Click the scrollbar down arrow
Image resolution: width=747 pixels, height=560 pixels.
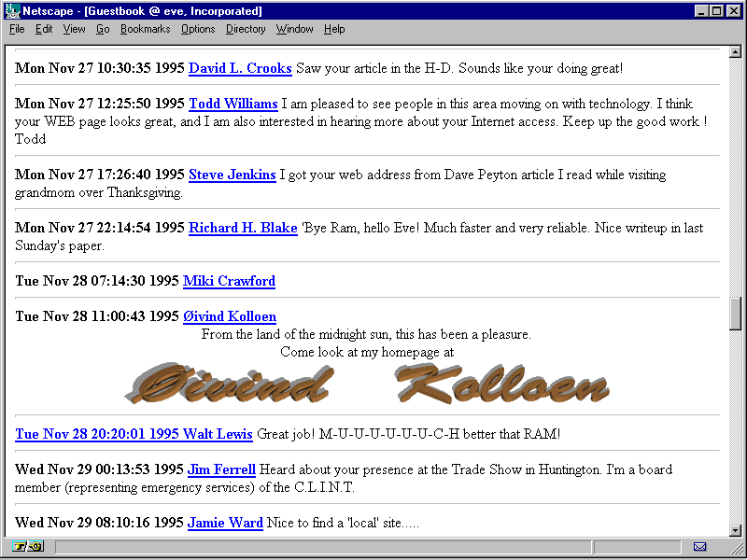coord(736,530)
